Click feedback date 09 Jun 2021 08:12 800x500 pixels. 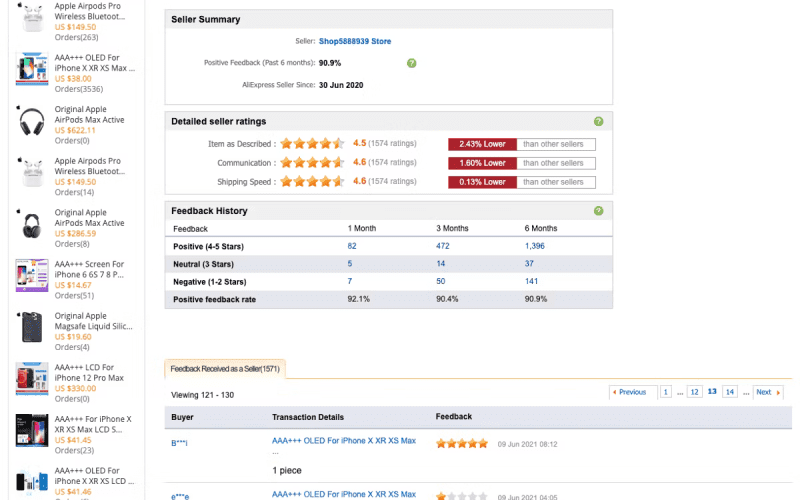pos(528,444)
